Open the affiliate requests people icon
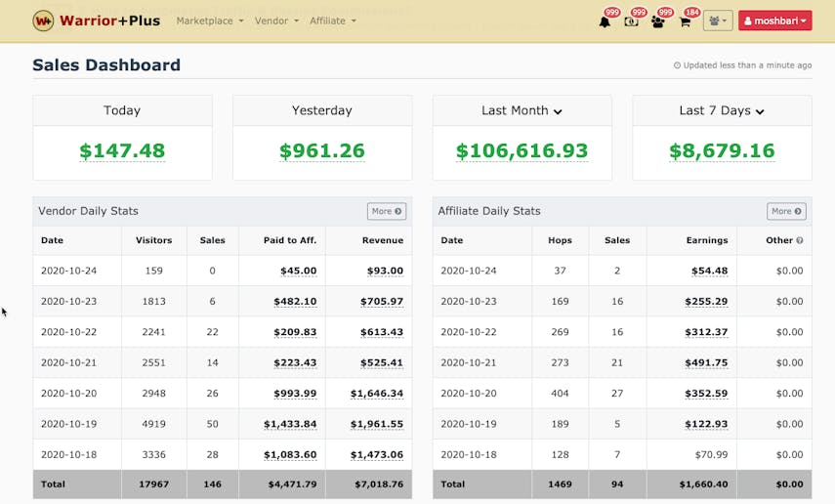This screenshot has width=835, height=504. pyautogui.click(x=657, y=21)
